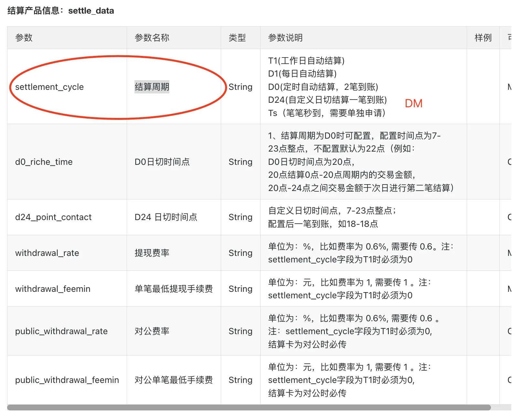Image resolution: width=532 pixels, height=413 pixels.
Task: Click the 对公费率 name cell
Action: click(152, 331)
